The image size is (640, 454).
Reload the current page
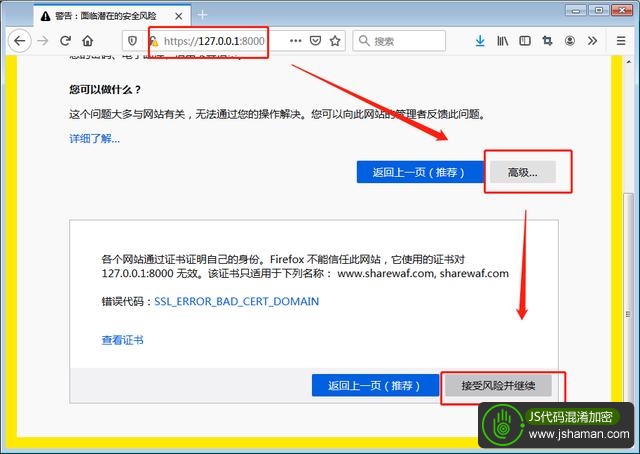coord(65,41)
